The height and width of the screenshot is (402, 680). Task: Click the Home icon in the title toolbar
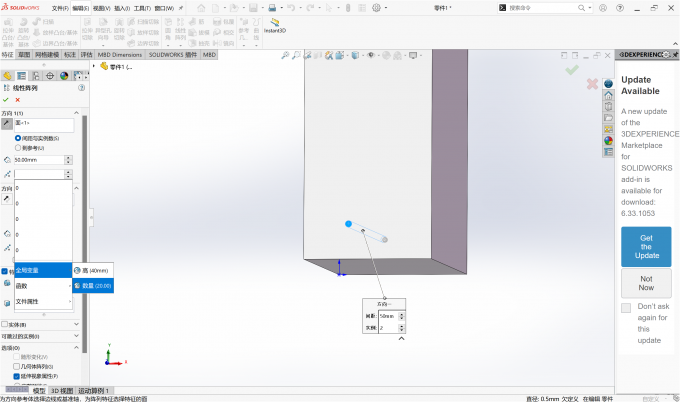pos(201,8)
